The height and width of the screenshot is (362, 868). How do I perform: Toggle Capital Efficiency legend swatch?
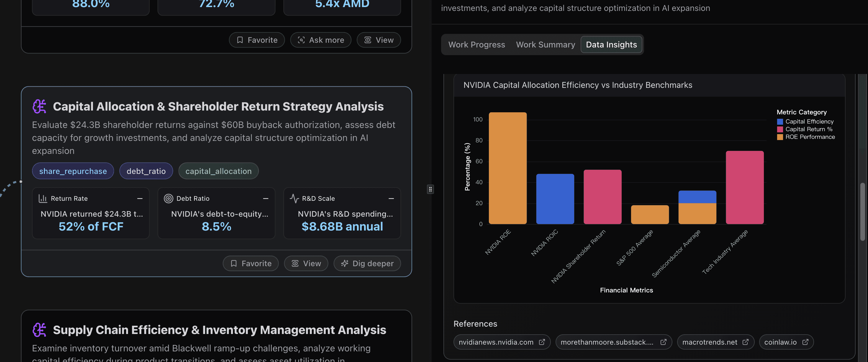point(780,121)
